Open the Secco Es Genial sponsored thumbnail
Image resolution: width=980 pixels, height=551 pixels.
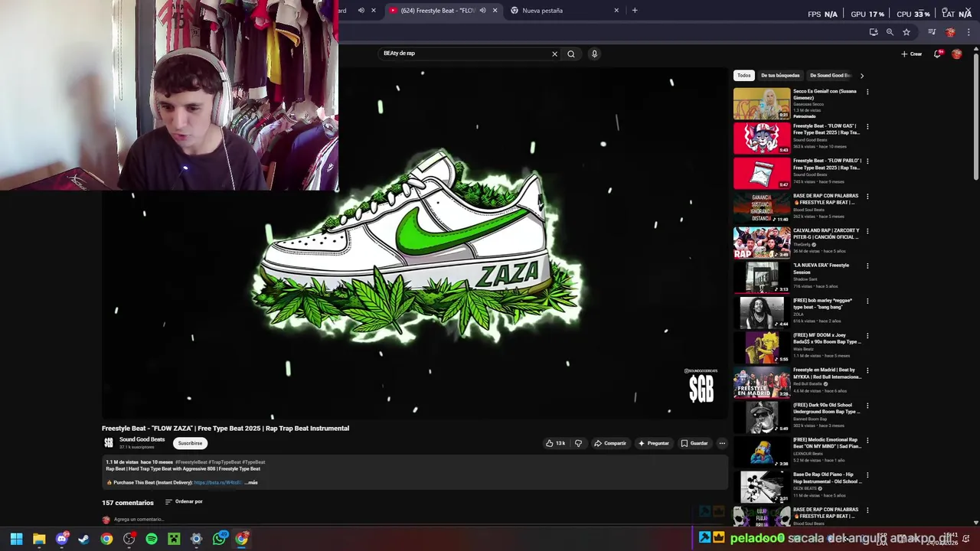[762, 103]
